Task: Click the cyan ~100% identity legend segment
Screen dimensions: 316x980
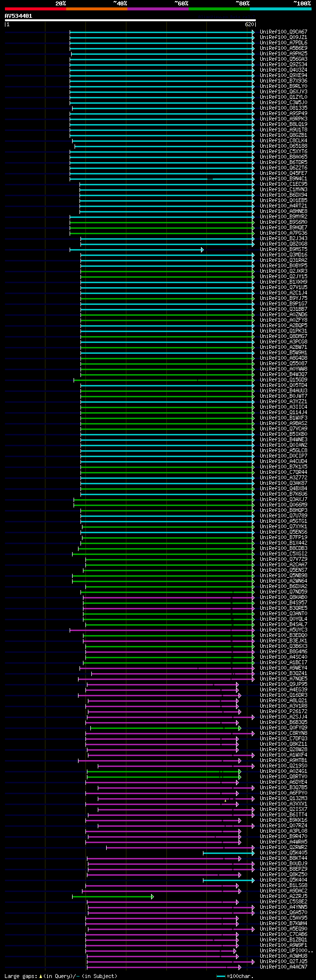Action: pos(280,9)
